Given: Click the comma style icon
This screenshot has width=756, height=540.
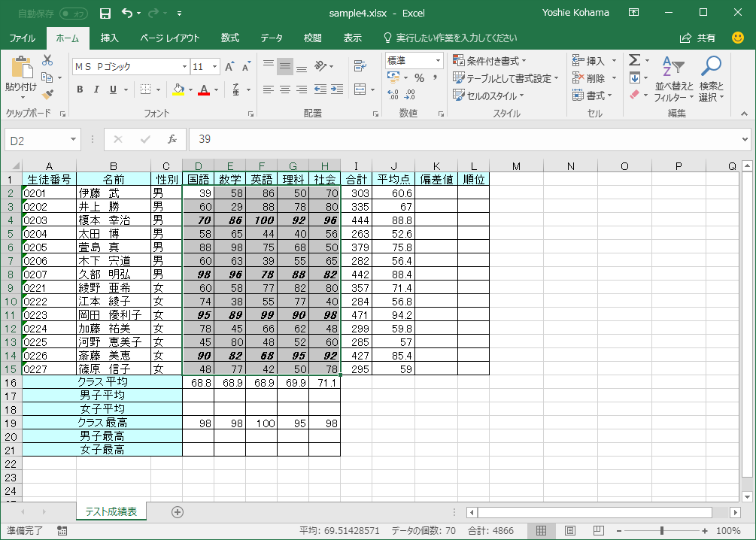Looking at the screenshot, I should pyautogui.click(x=436, y=78).
